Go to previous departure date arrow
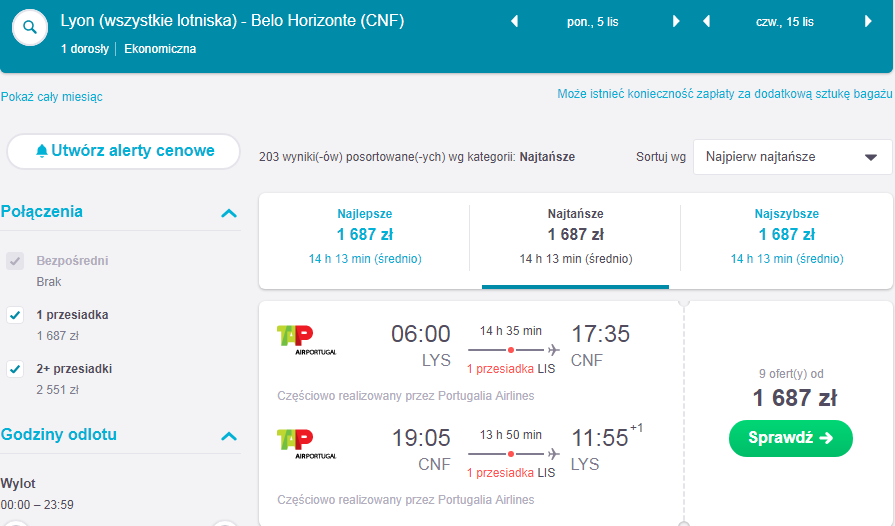The image size is (895, 526). 514,22
